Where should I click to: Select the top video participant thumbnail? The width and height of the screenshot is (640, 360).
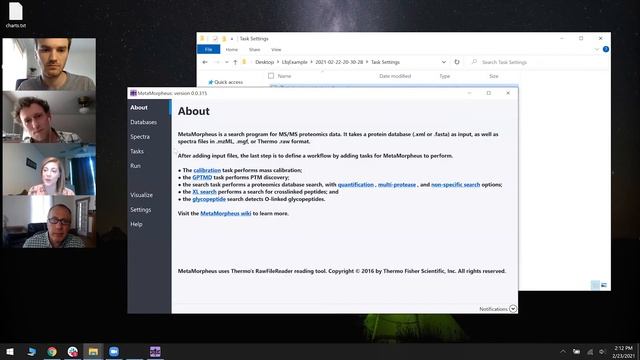(49, 64)
